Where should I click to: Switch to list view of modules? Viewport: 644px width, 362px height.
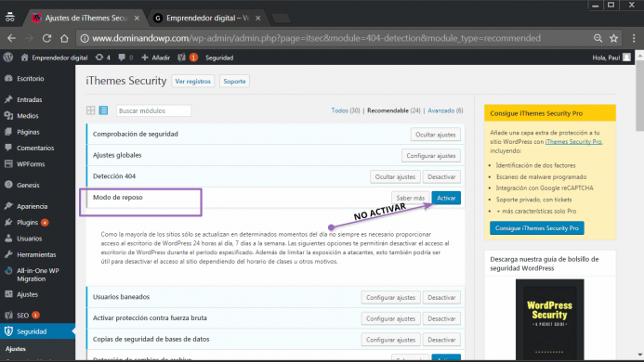(103, 110)
